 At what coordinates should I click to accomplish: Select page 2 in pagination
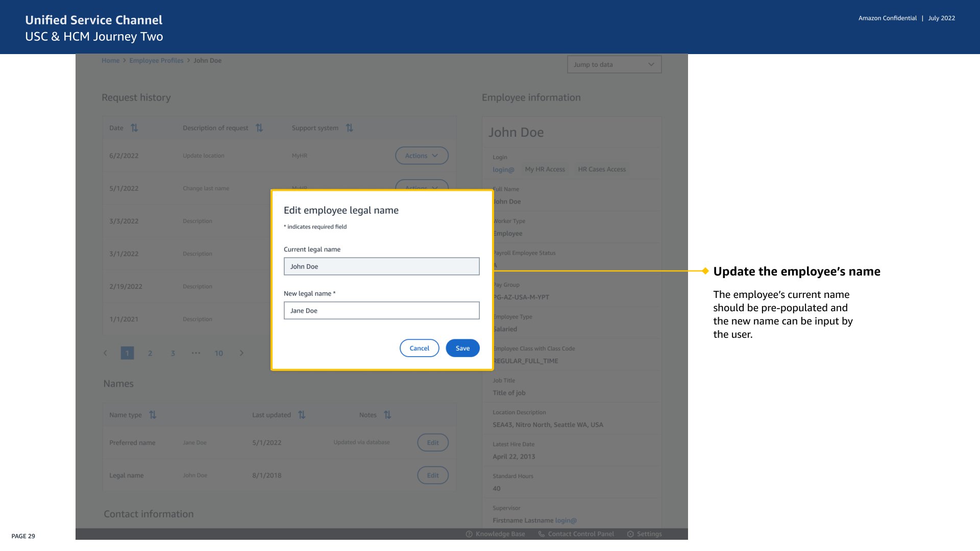[x=150, y=353]
